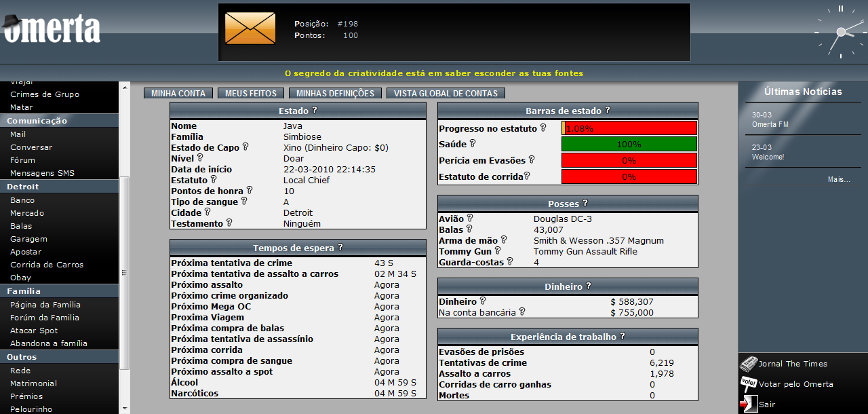Open the mail envelope icon
This screenshot has width=868, height=414.
tap(250, 29)
